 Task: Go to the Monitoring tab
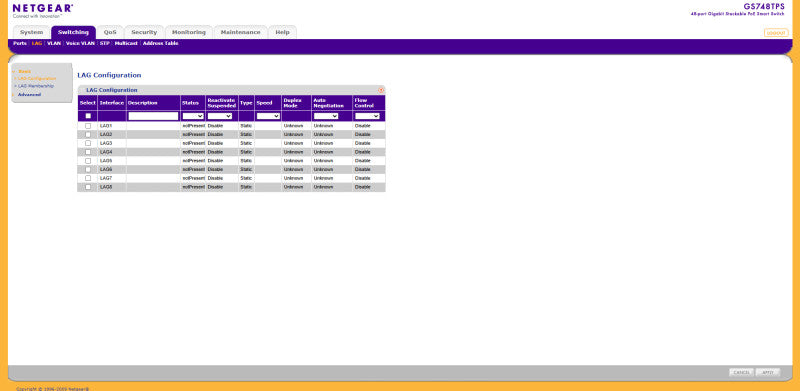pos(189,32)
